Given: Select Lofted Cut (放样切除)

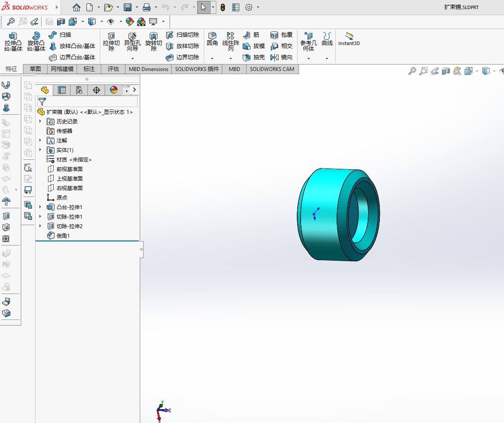Looking at the screenshot, I should pyautogui.click(x=183, y=46).
